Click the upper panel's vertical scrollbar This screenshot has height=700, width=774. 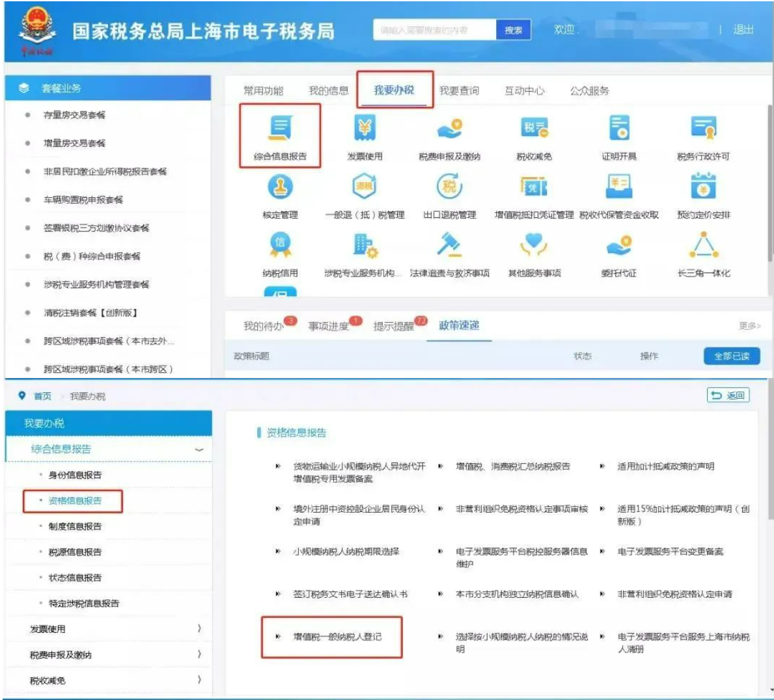(771, 183)
